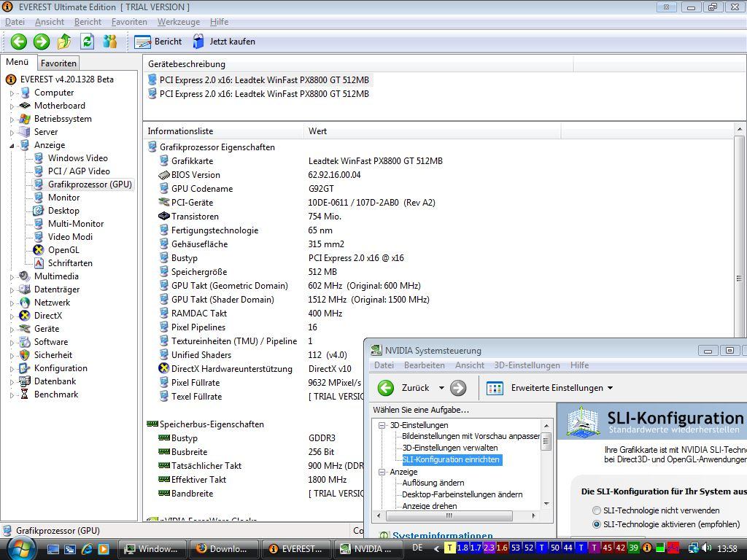Click the green Forward arrow in EVEREST toolbar

pyautogui.click(x=42, y=42)
